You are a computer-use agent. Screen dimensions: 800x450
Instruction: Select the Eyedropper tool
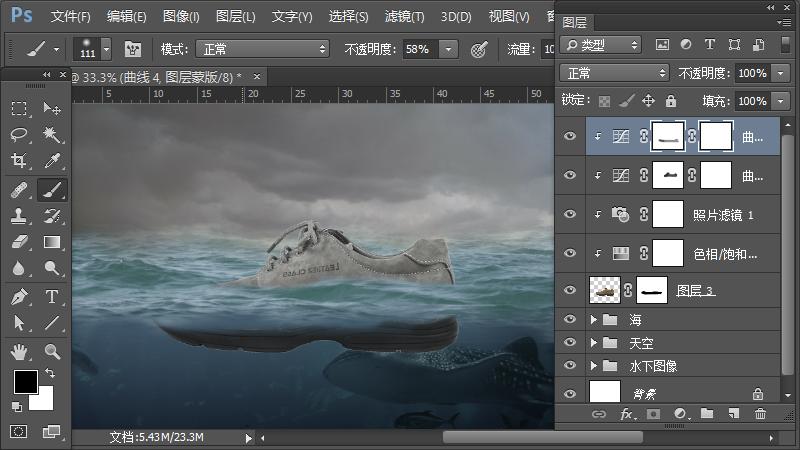(x=52, y=161)
